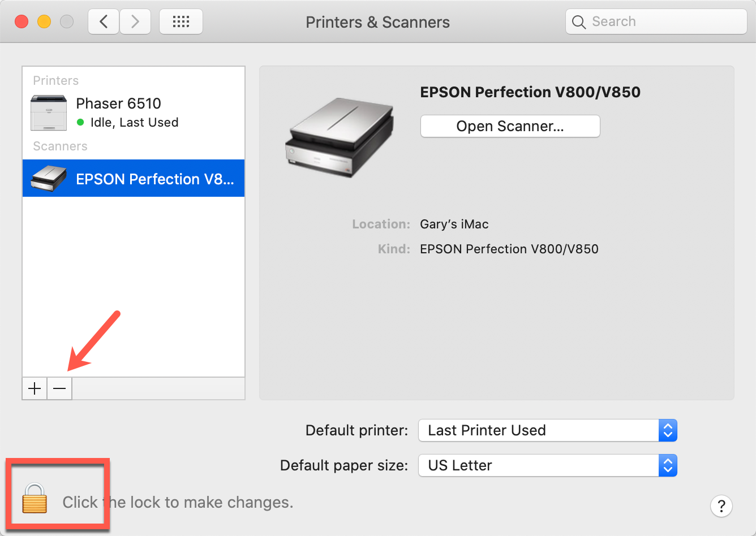
Task: Click the magnifying glass in the search field
Action: [x=579, y=21]
